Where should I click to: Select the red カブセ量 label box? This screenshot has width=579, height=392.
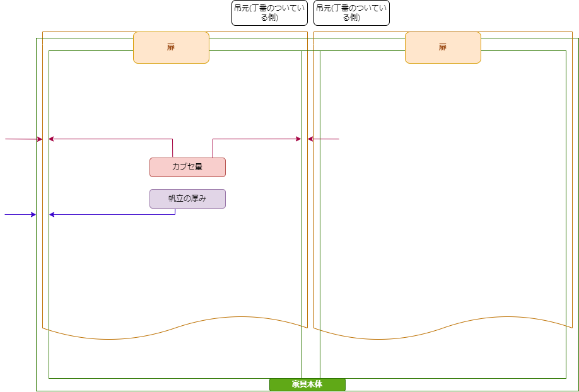tap(187, 167)
